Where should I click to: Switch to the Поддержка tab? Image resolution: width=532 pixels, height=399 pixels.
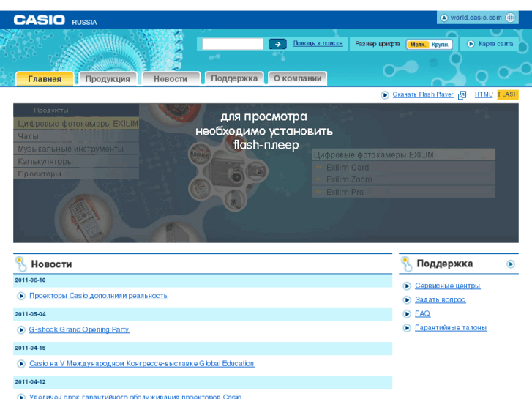(234, 78)
